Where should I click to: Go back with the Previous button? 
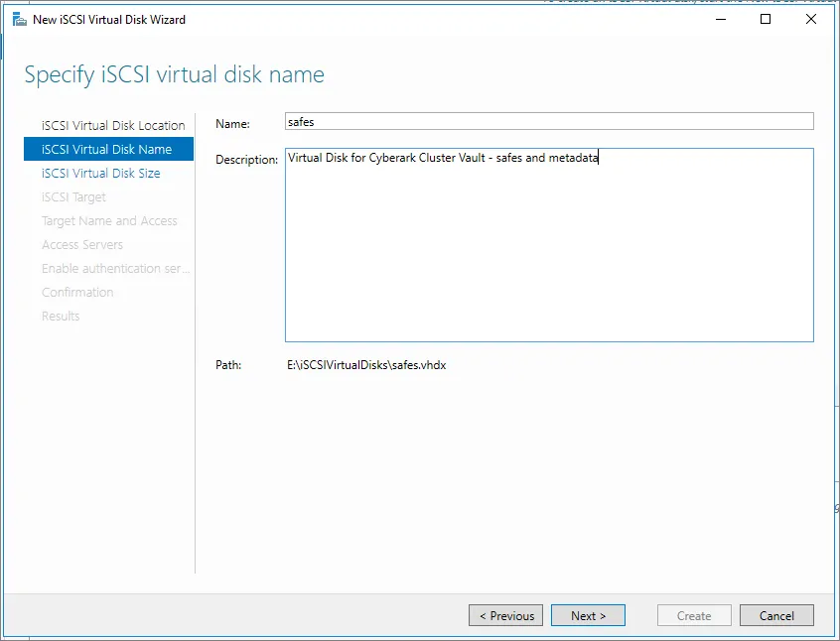[505, 616]
